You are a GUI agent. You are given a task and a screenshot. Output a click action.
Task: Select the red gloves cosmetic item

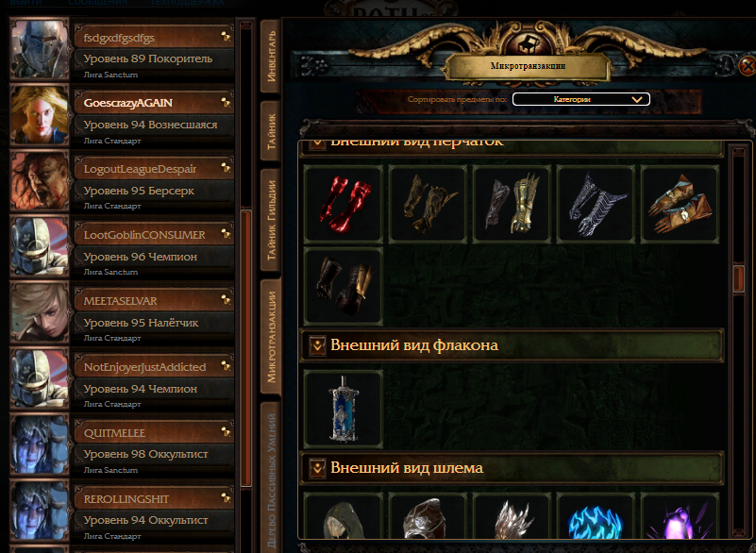(x=344, y=204)
